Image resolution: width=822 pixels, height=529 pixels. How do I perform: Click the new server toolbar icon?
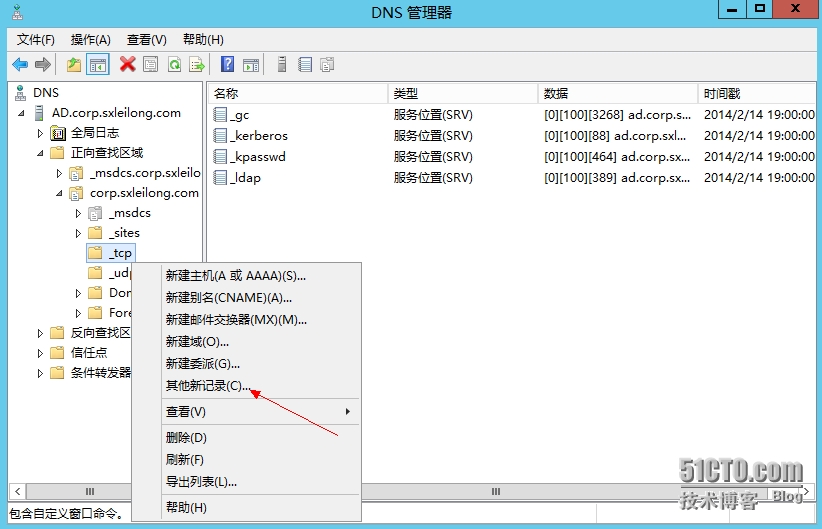tap(282, 64)
